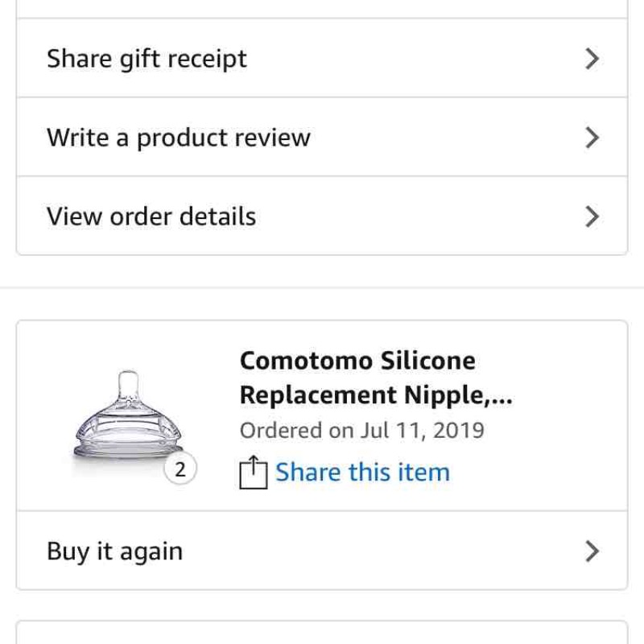644x644 pixels.
Task: Tap the chevron beside View order details
Action: [592, 217]
